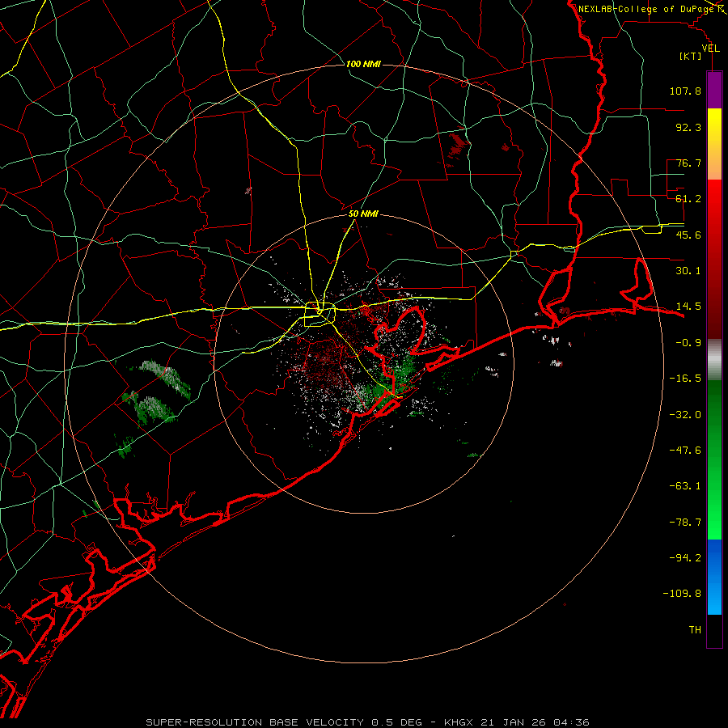Image resolution: width=728 pixels, height=728 pixels.
Task: Click the 100 NMI range ring label
Action: (x=363, y=64)
